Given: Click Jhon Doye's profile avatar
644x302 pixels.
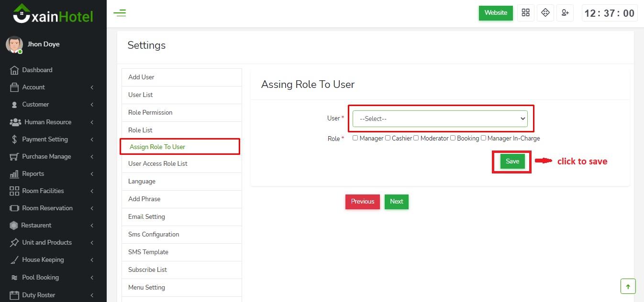Looking at the screenshot, I should (x=14, y=44).
